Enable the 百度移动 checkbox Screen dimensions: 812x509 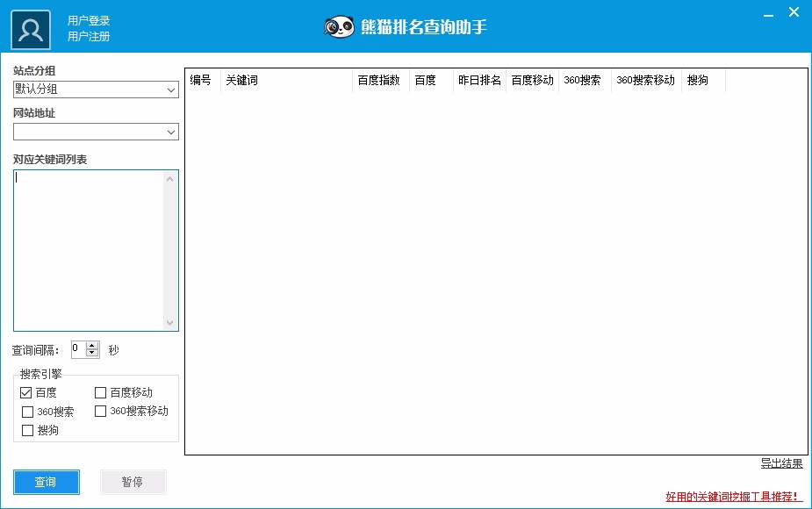click(100, 392)
